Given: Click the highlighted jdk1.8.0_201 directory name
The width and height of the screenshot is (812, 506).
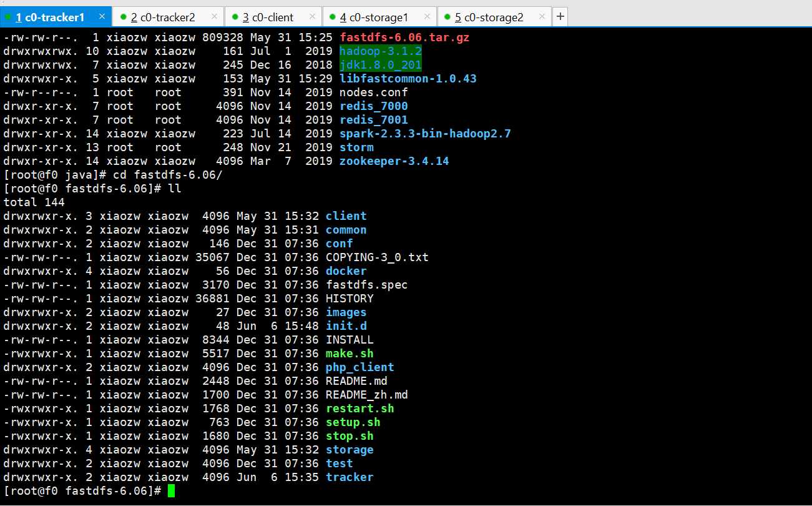Looking at the screenshot, I should click(x=381, y=65).
